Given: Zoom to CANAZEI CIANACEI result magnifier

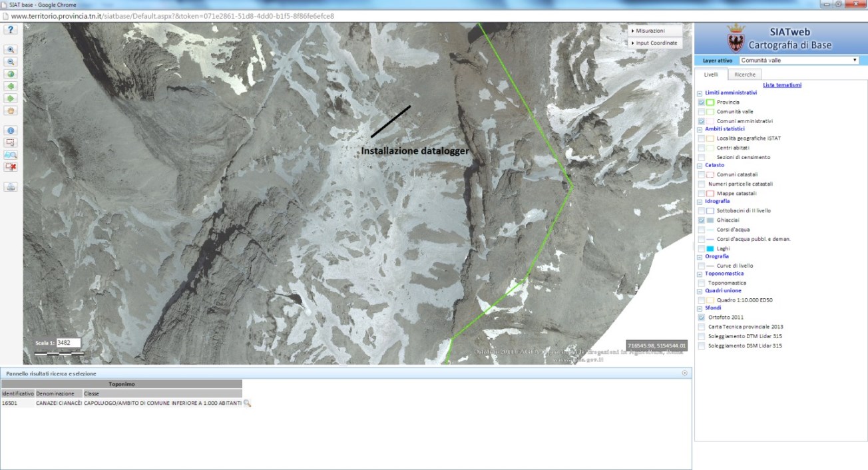Looking at the screenshot, I should coord(247,403).
